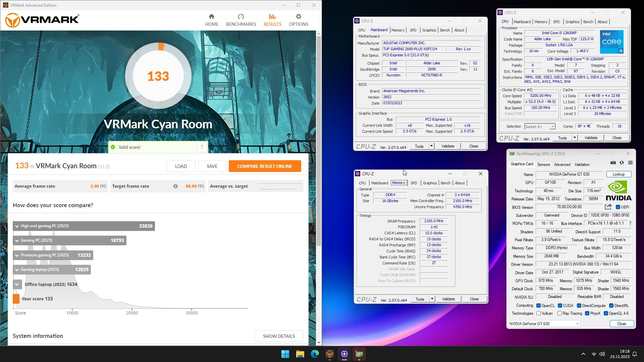Screen dimensions: 644x362
Task: Click the GPU-Z refresh icon
Action: click(x=622, y=163)
